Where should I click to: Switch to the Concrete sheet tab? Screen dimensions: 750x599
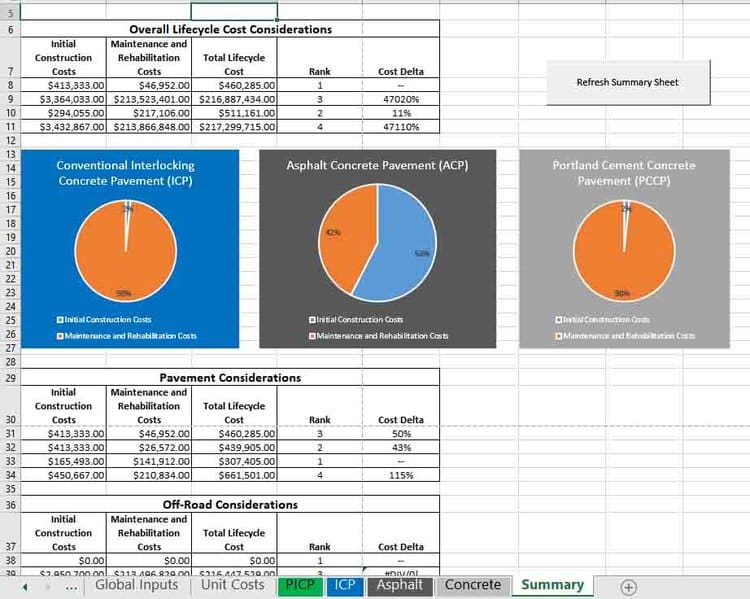pos(472,585)
